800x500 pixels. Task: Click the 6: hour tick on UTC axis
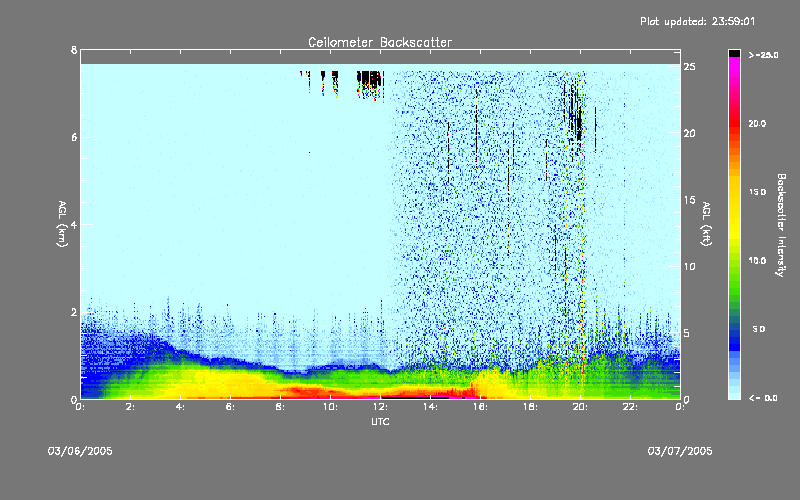pyautogui.click(x=231, y=407)
